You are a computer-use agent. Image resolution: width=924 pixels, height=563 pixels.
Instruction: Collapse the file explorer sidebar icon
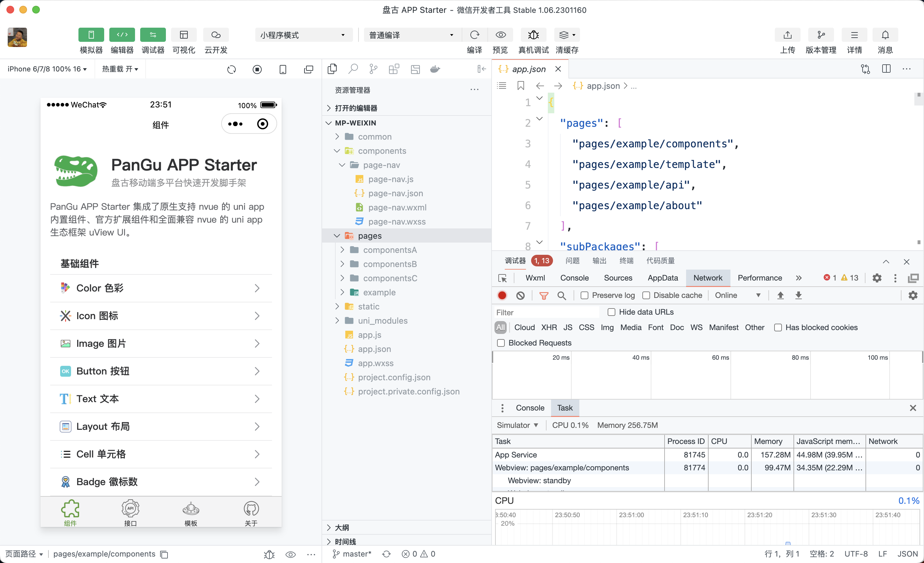point(482,69)
